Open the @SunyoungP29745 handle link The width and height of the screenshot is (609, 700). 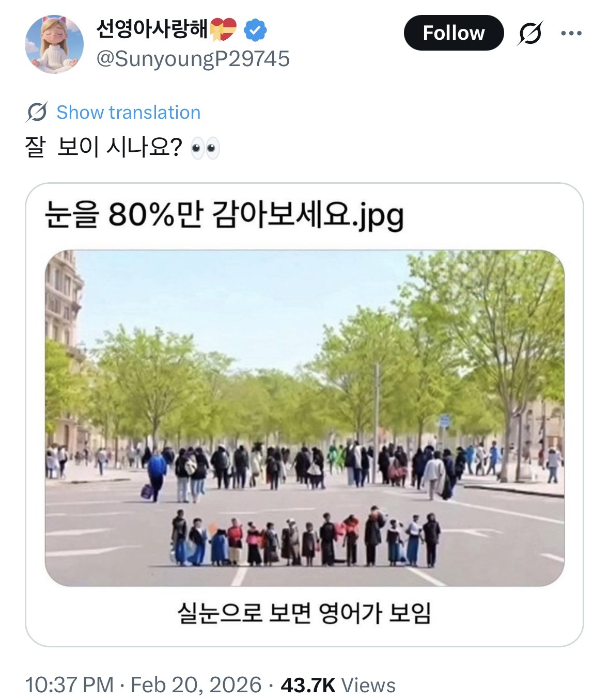click(x=193, y=59)
